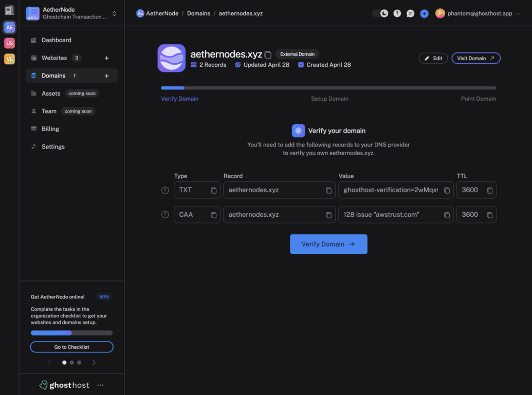Click the aethernodes.xyz breadcrumb
This screenshot has height=395, width=532.
(x=241, y=13)
